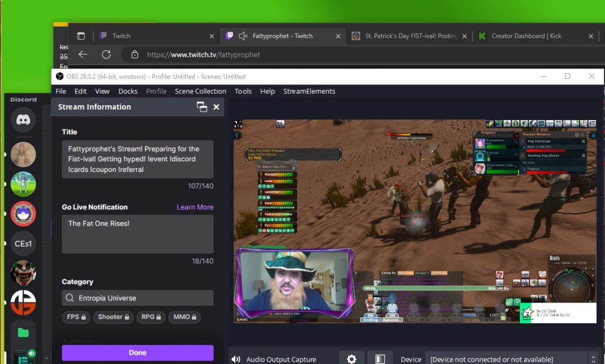Click the webcam overlay in OBS preview
The height and width of the screenshot is (364, 605).
pyautogui.click(x=294, y=284)
